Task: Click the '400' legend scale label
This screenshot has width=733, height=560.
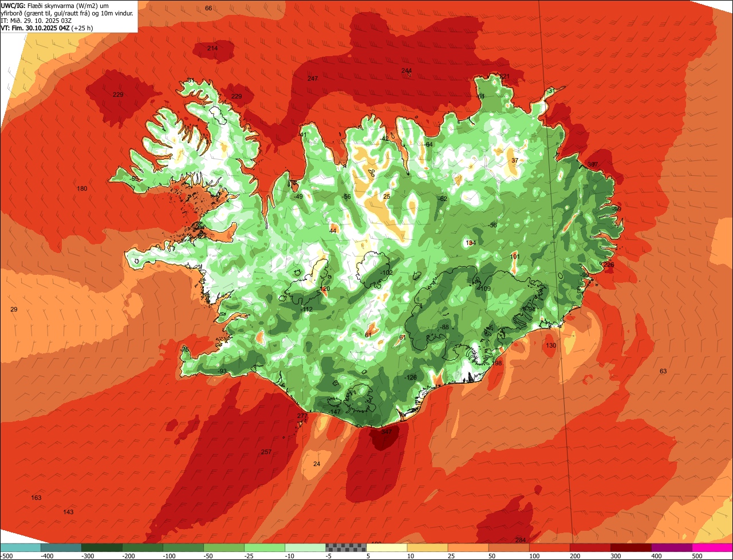Action: (x=657, y=556)
